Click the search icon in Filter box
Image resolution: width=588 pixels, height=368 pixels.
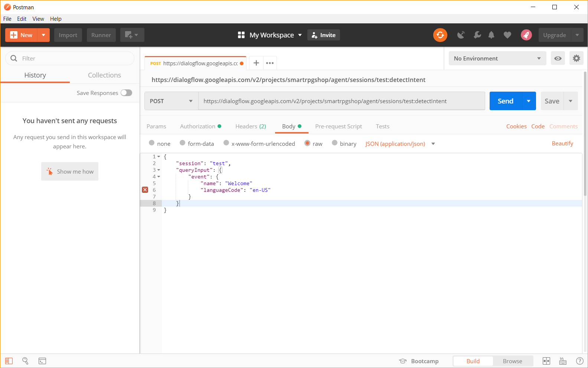14,58
